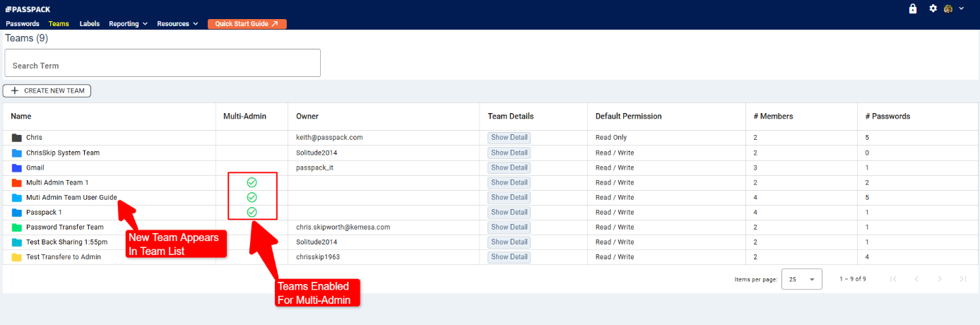This screenshot has height=325, width=980.
Task: Open the user avatar menu
Action: point(953,8)
